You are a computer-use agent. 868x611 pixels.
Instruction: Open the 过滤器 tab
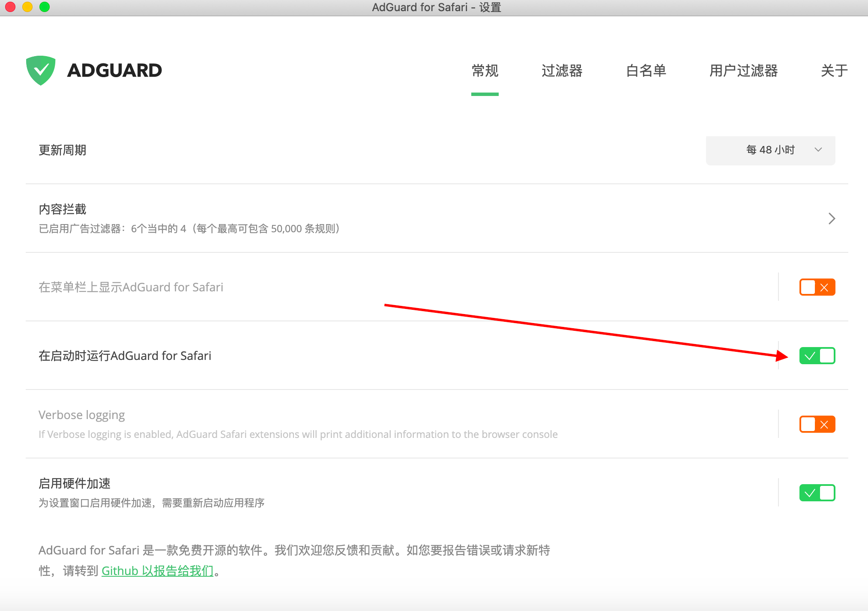click(x=562, y=71)
